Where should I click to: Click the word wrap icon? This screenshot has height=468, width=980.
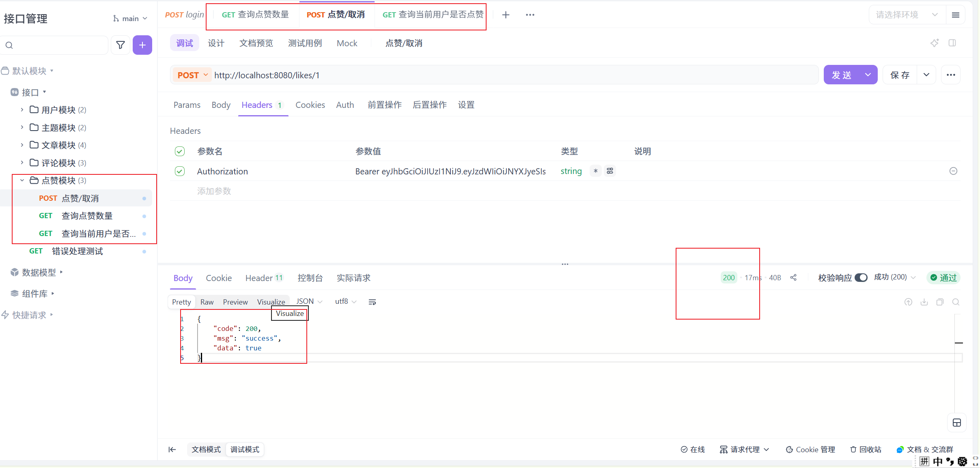click(x=372, y=302)
